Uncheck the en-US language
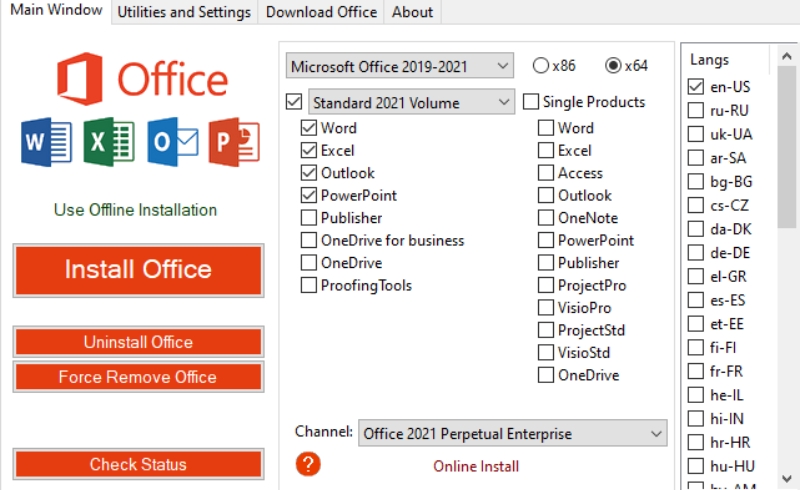The height and width of the screenshot is (490, 800). (x=696, y=86)
